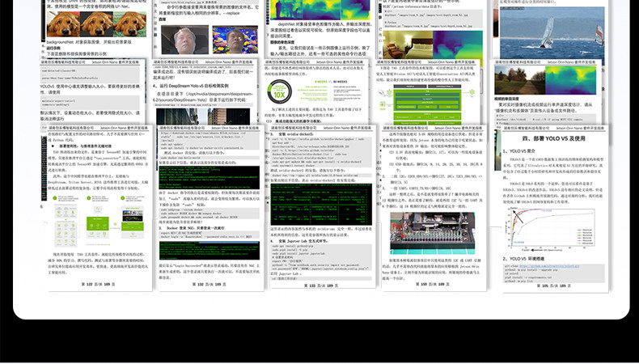Image resolution: width=639 pixels, height=364 pixels.
Task: Click page footer '第 132 页/共 189 页'
Action: (209, 284)
